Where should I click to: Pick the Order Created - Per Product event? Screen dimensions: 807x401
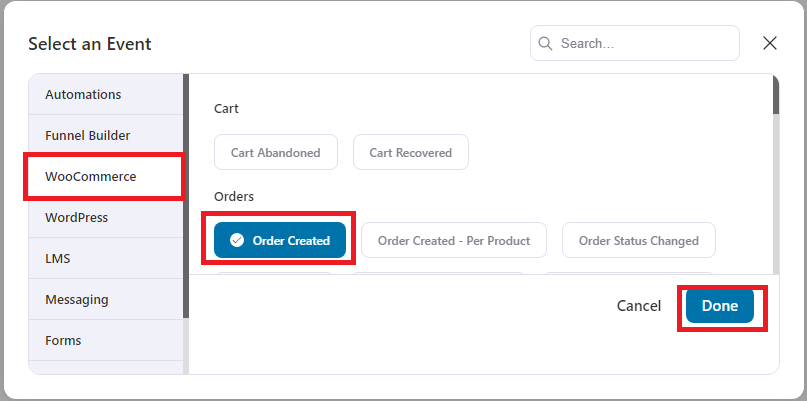[454, 240]
